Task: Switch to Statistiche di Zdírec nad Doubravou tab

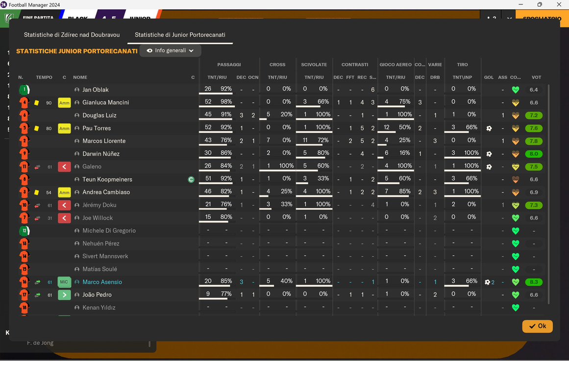Action: click(x=72, y=35)
